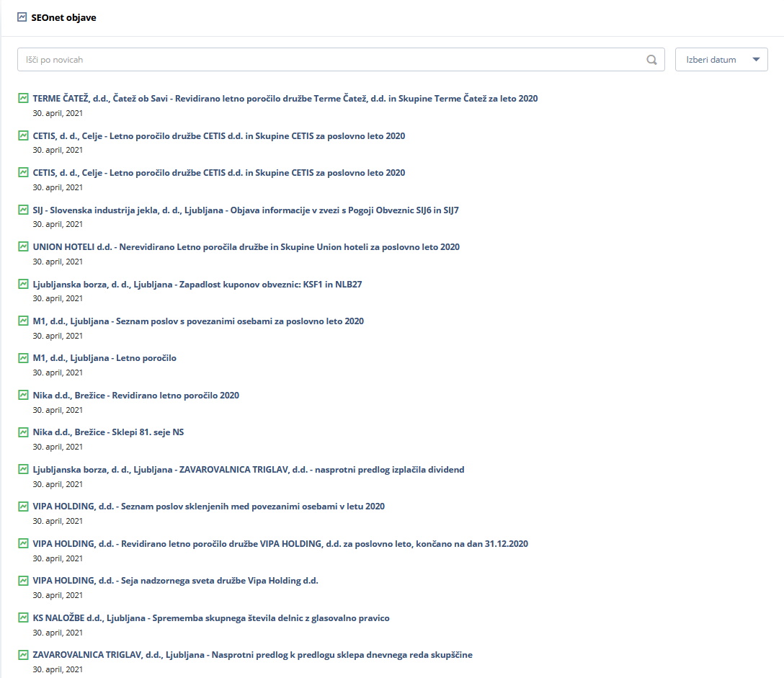The image size is (784, 678).
Task: Click the Išči po novicah search field
Action: point(341,60)
